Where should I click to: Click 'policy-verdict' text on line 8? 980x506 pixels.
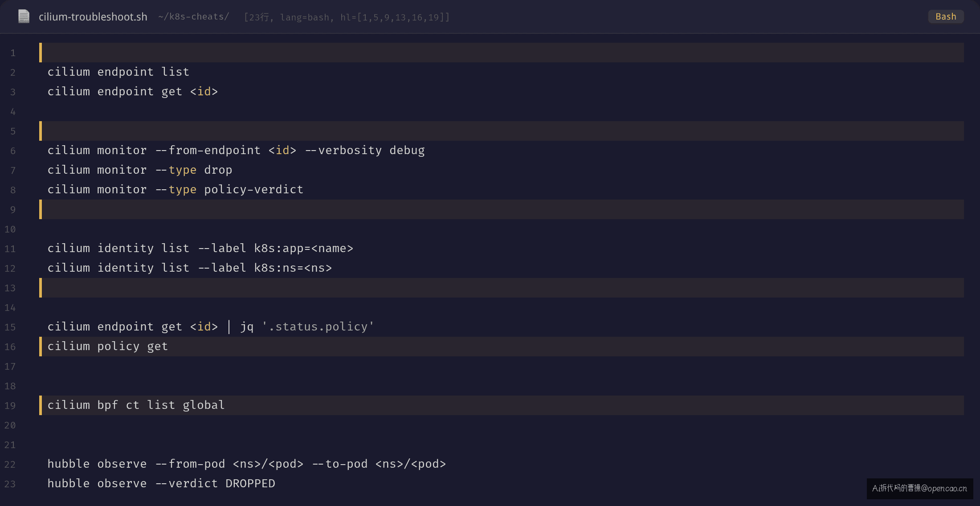point(253,189)
